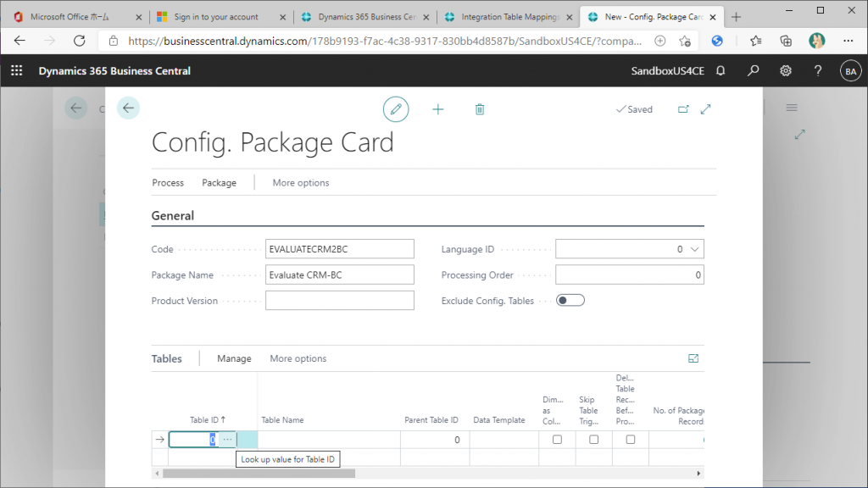868x488 pixels.
Task: Click the Parent Table ID column header
Action: [x=431, y=420]
